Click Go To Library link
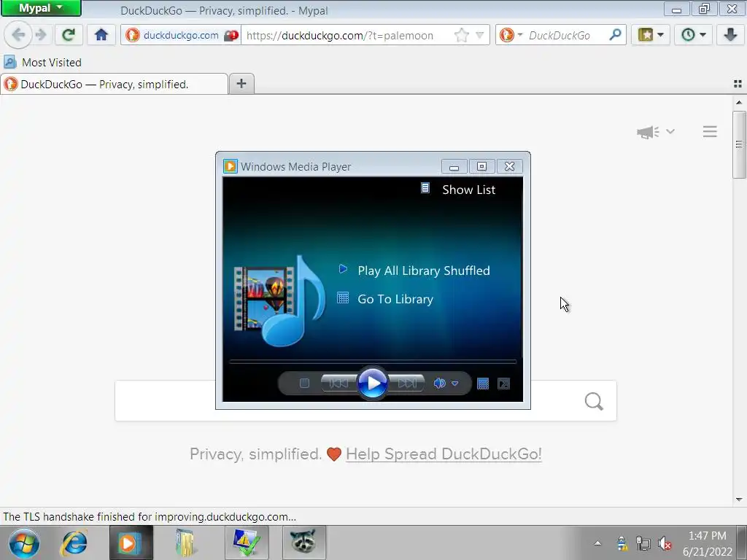Screen dimensions: 747x560 [x=385, y=299]
